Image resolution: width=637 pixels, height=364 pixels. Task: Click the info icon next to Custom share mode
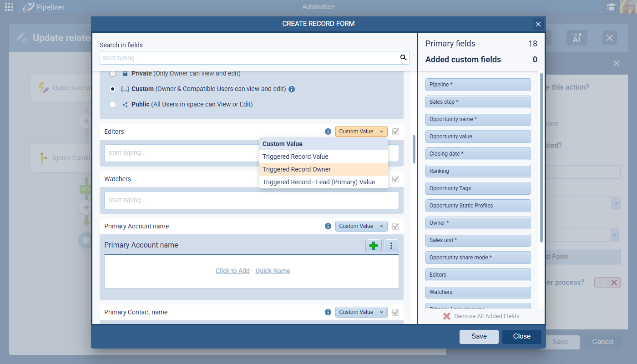click(292, 89)
